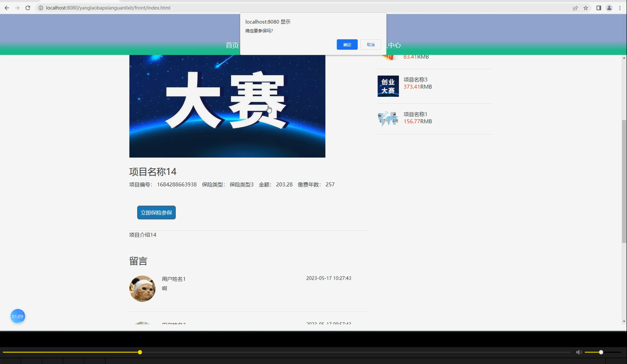Open the 项目名称3 project link
The width and height of the screenshot is (627, 364).
(415, 79)
